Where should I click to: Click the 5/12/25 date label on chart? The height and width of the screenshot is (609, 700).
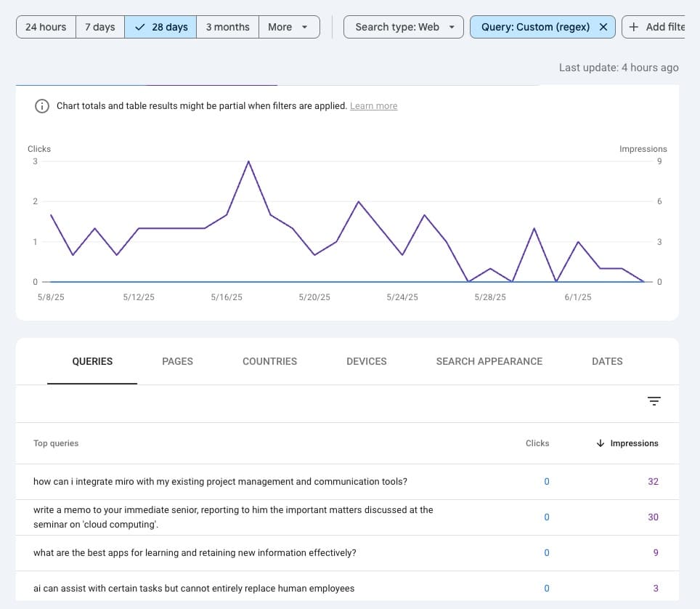pyautogui.click(x=139, y=297)
